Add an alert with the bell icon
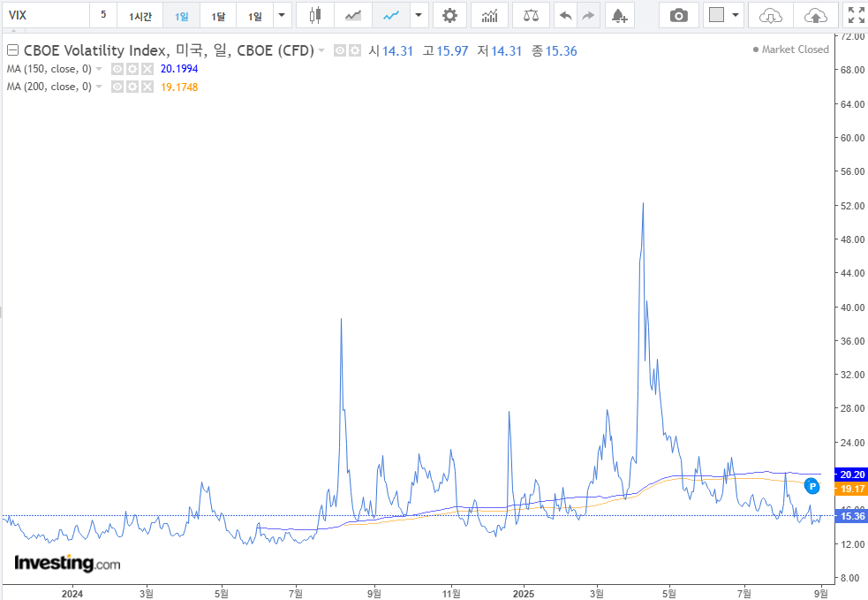The width and height of the screenshot is (868, 600). coord(620,15)
